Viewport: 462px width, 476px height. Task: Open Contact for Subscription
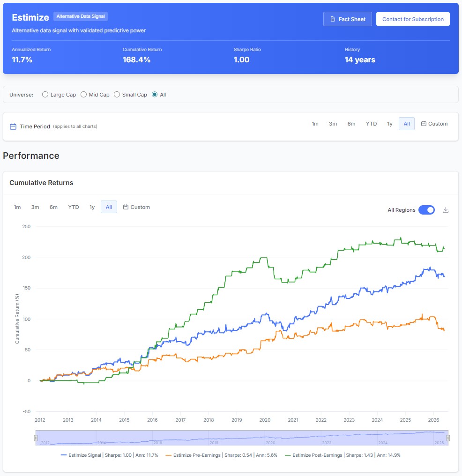tap(413, 19)
